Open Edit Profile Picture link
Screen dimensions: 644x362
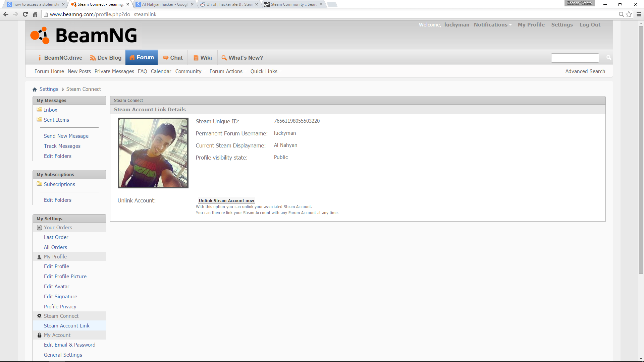click(x=65, y=276)
